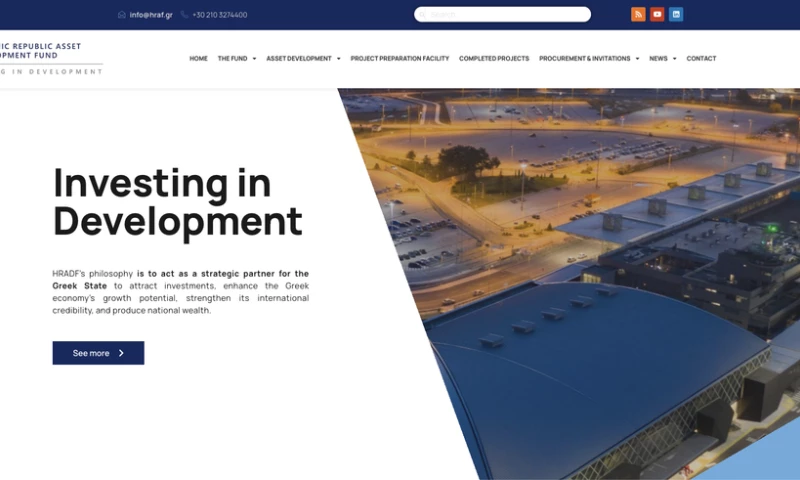Click the Hellenic Republic Asset Development Fund logo
The image size is (800, 480).
(x=52, y=59)
